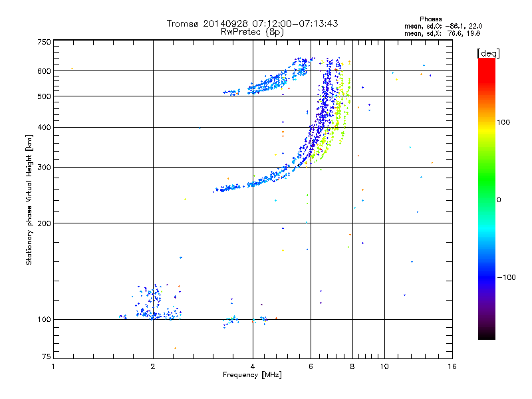
Task: Click the 'Frequency [MHz]' axis label
Action: coord(252,375)
